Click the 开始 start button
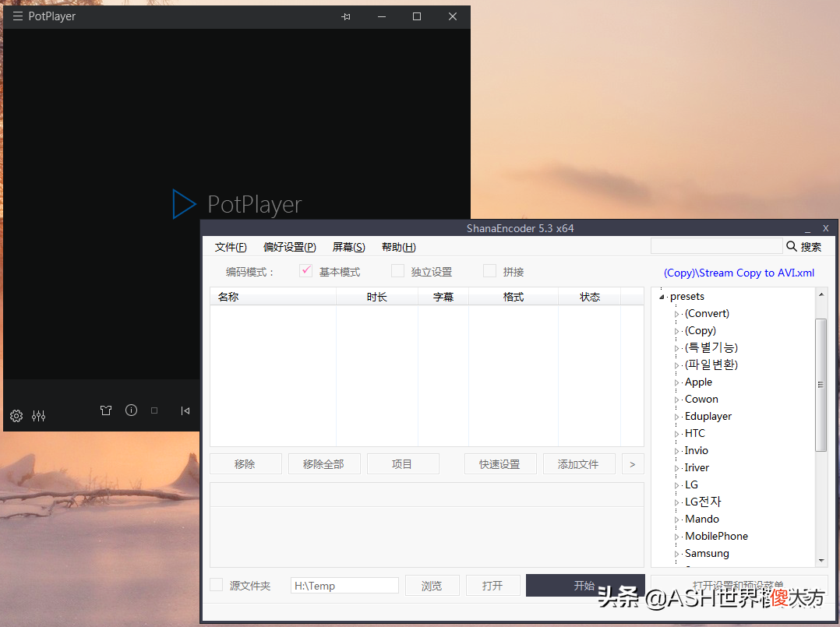840x627 pixels. tap(585, 585)
